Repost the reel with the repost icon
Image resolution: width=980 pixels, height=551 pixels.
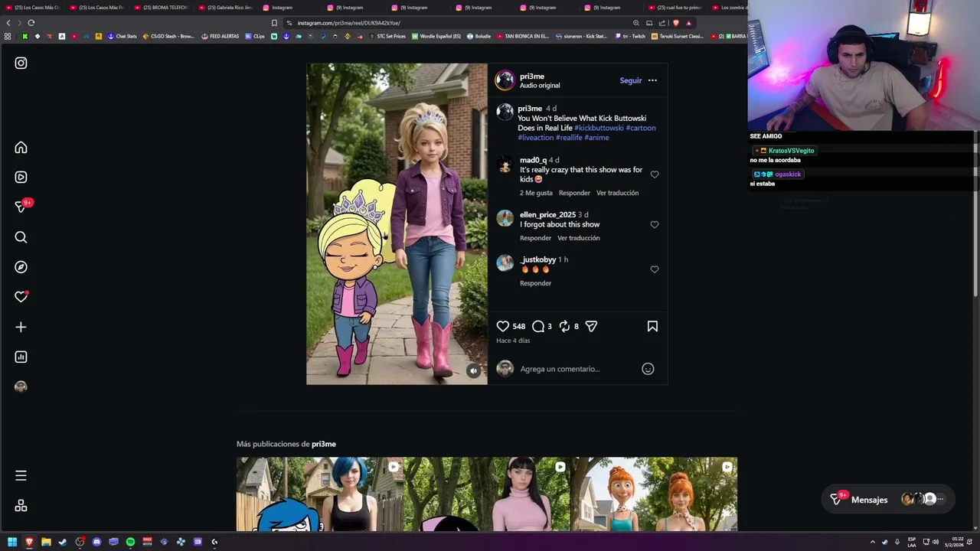tap(564, 326)
